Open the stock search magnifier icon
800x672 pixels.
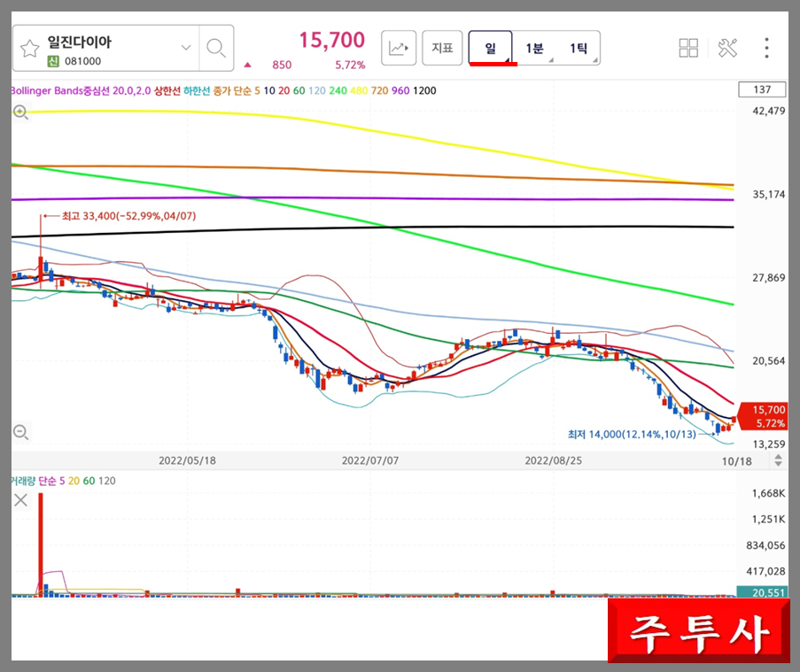216,48
